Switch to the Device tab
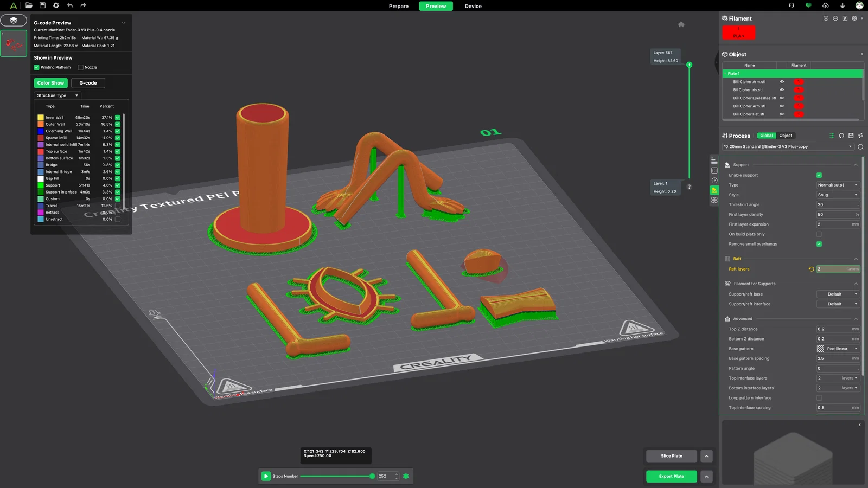The image size is (868, 488). click(473, 6)
